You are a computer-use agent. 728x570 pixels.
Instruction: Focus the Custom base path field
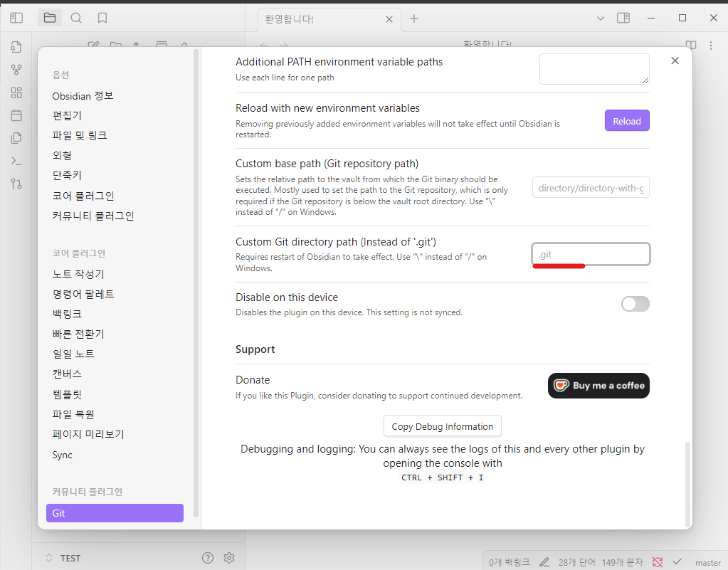(x=591, y=188)
